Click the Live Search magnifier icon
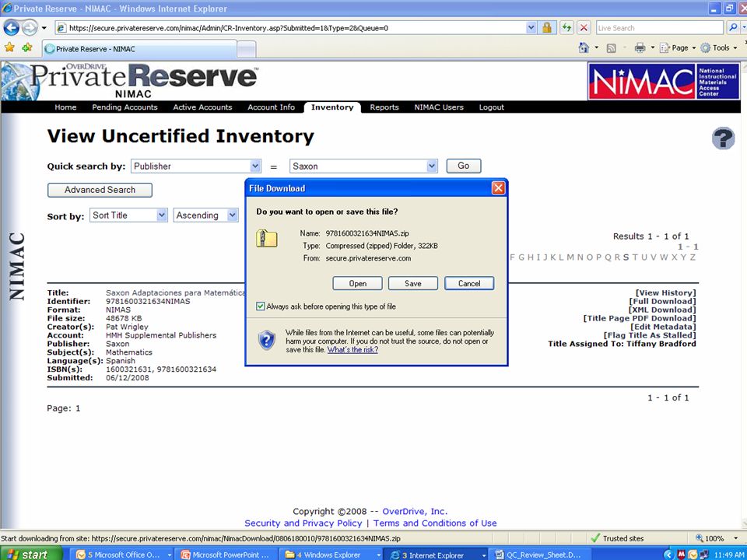Image resolution: width=747 pixels, height=560 pixels. coord(733,28)
